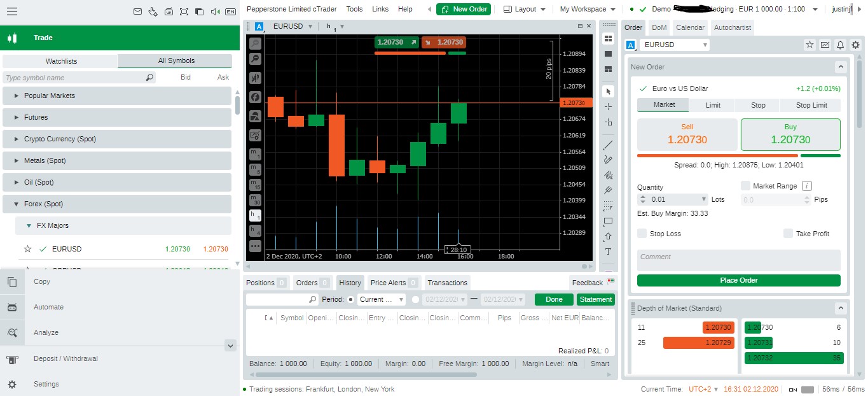Click the chart zoom in magnifier

pos(255,43)
